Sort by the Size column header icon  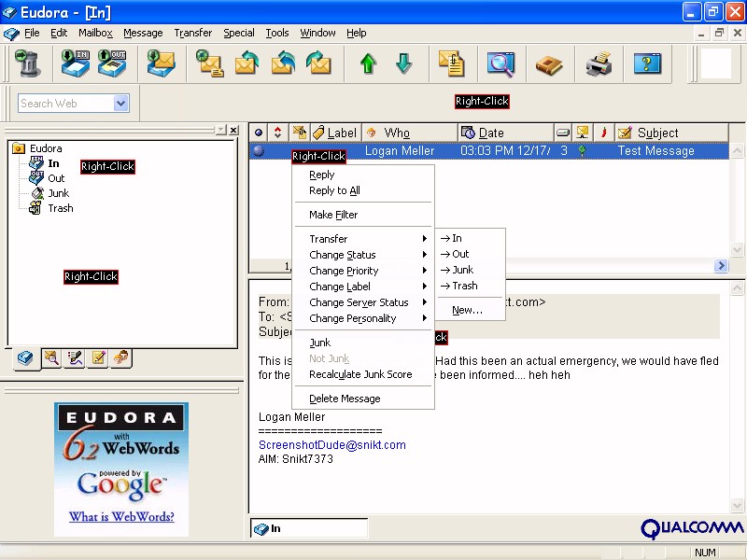[563, 133]
